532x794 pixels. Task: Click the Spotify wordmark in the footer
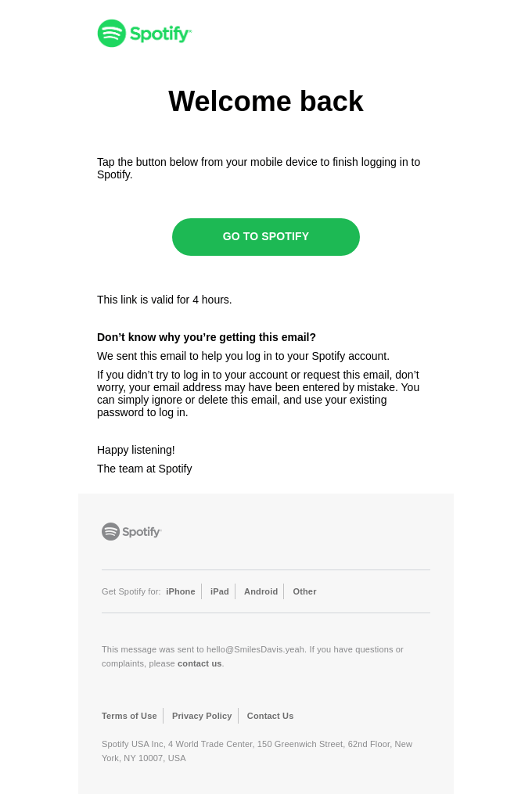142,531
